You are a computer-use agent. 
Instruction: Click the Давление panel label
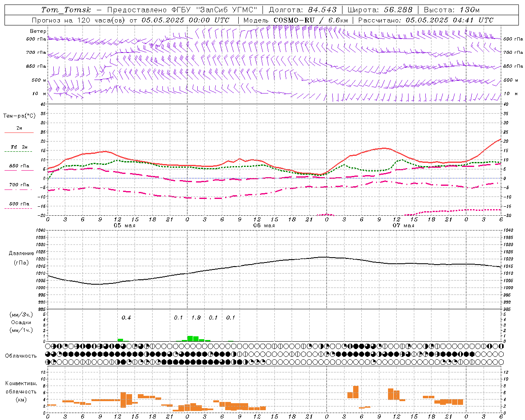click(x=21, y=253)
